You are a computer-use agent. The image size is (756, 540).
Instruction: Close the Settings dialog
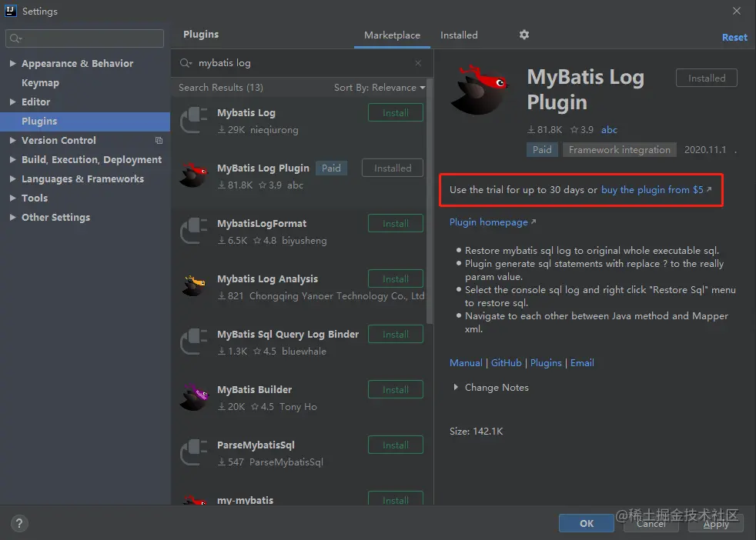[x=736, y=11]
